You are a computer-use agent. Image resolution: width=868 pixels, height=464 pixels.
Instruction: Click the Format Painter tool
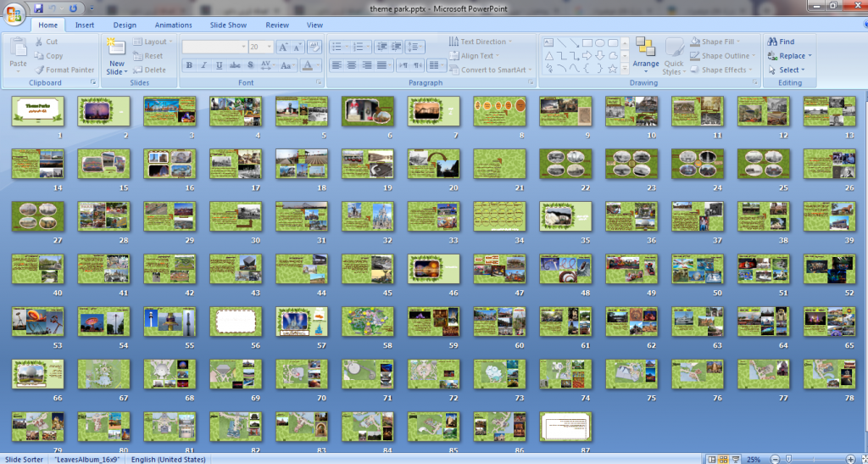pos(64,70)
